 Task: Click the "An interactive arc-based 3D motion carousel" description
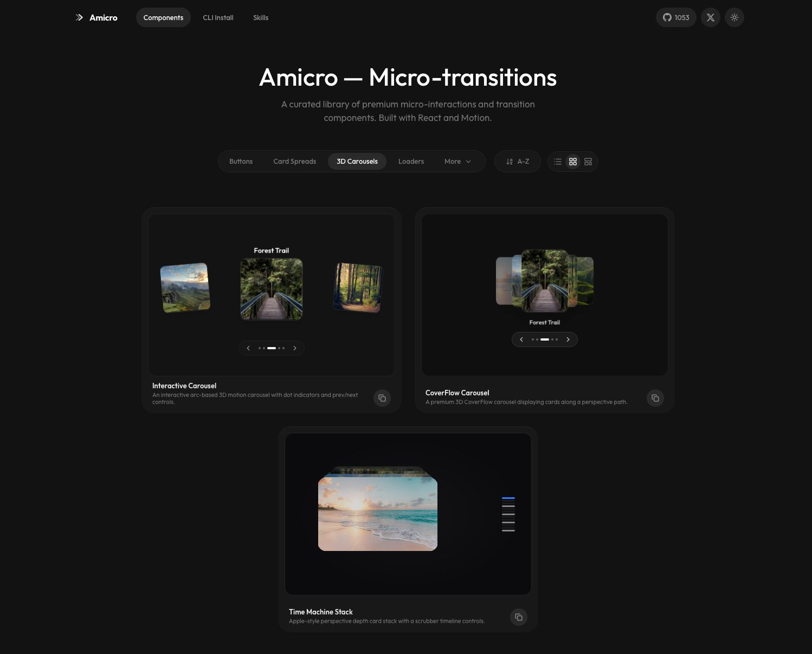[255, 399]
